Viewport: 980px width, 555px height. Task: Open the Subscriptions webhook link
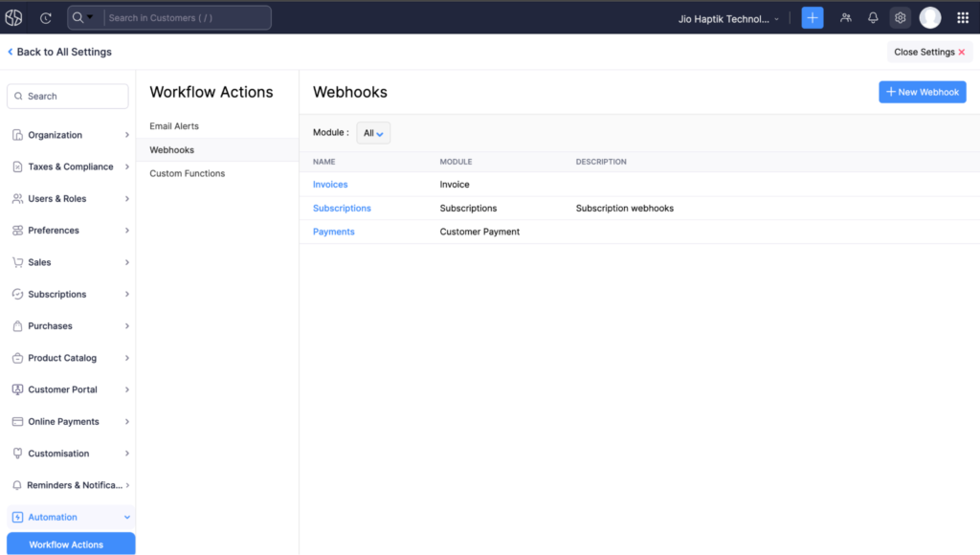(x=342, y=208)
